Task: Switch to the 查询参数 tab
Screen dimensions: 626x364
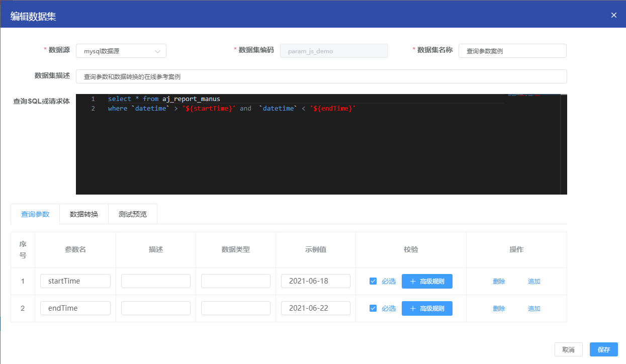Action: click(35, 214)
